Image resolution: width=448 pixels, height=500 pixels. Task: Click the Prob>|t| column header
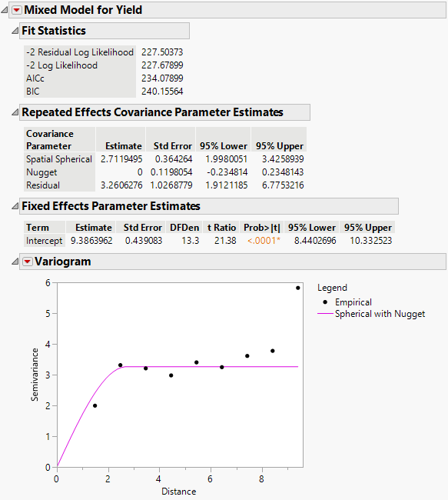coord(262,228)
